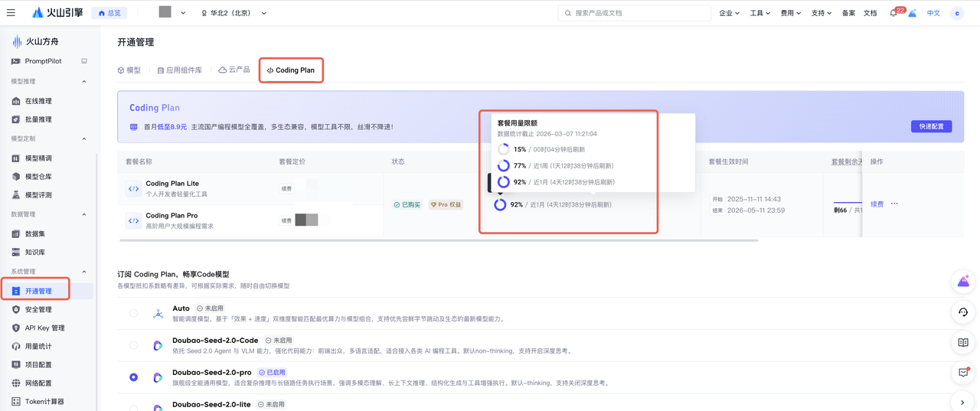Open API Key 管理 in the sidebar

click(44, 328)
